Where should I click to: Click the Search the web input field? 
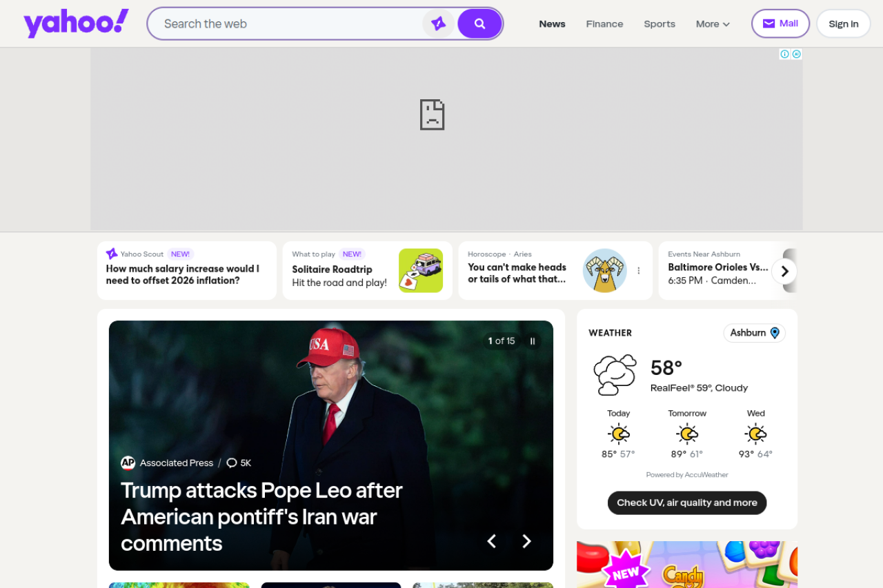(290, 23)
